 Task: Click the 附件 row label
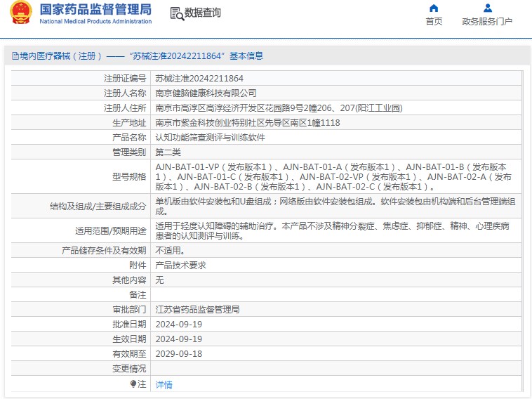coord(138,266)
